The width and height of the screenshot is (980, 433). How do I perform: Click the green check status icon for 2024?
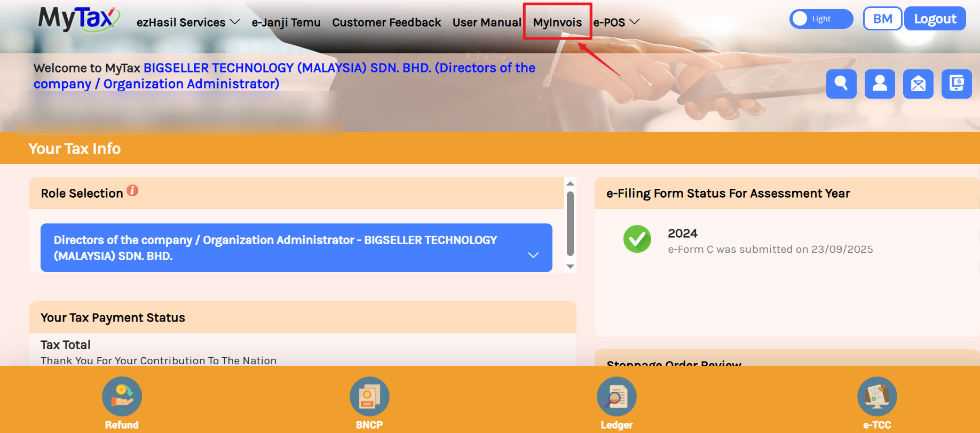[x=637, y=239]
